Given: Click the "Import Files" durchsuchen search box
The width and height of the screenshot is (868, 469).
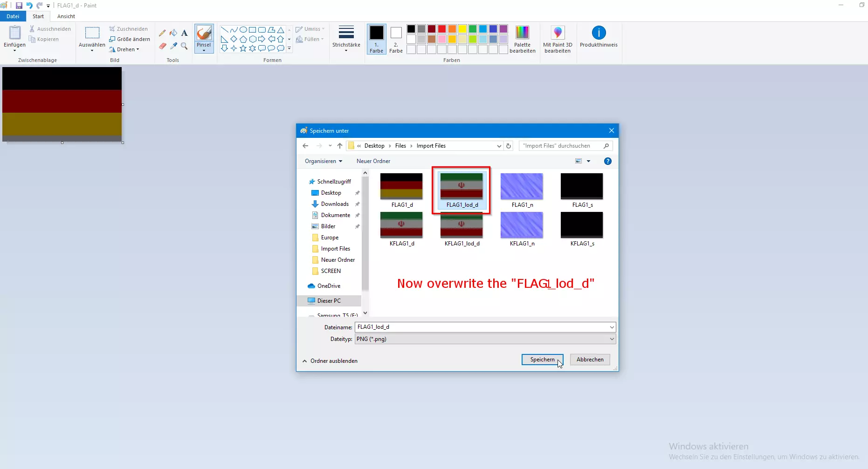Looking at the screenshot, I should (x=565, y=146).
